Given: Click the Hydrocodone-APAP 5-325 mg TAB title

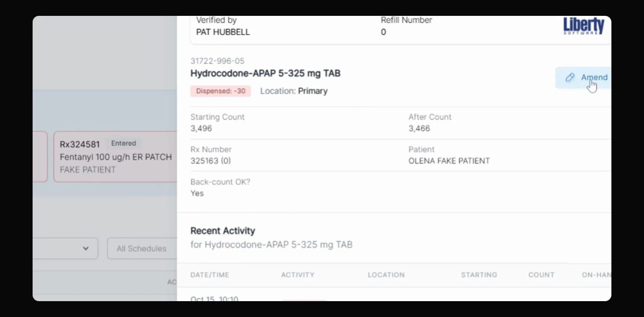Looking at the screenshot, I should [265, 74].
